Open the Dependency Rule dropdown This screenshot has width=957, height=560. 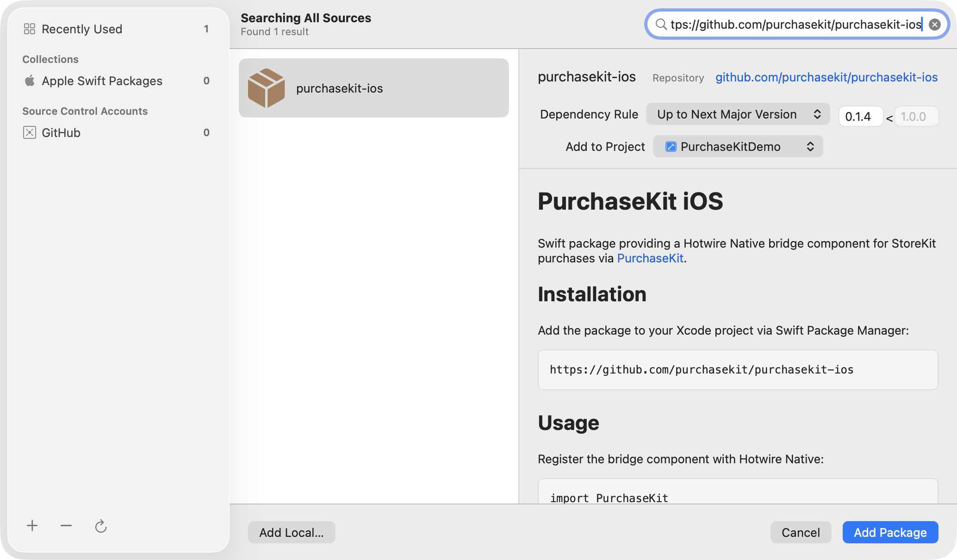(x=738, y=114)
